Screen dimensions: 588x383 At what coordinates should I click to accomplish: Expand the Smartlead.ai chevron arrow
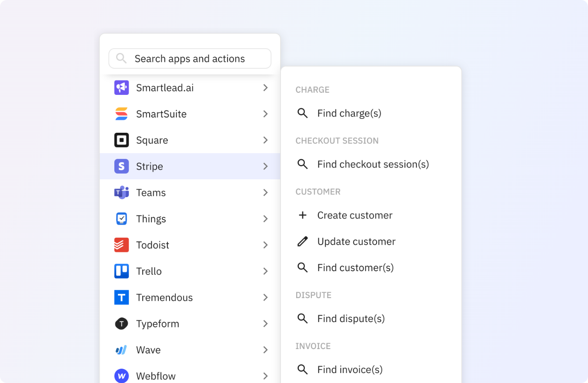click(265, 88)
